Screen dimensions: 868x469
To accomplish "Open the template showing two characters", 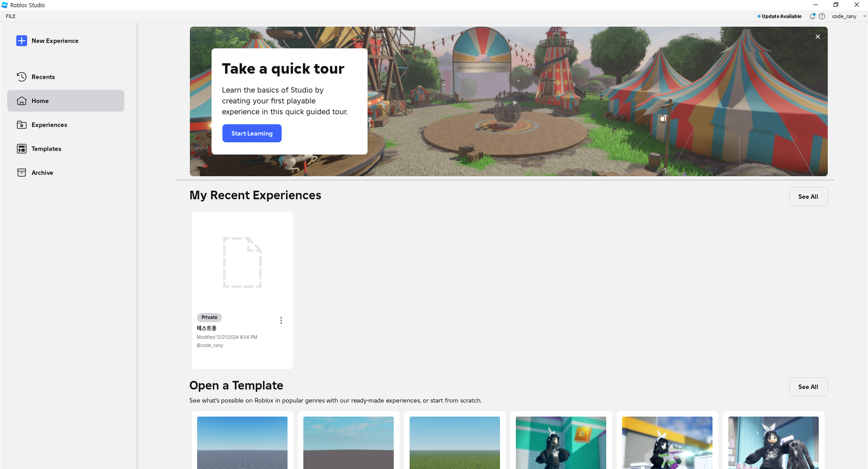I will point(774,443).
